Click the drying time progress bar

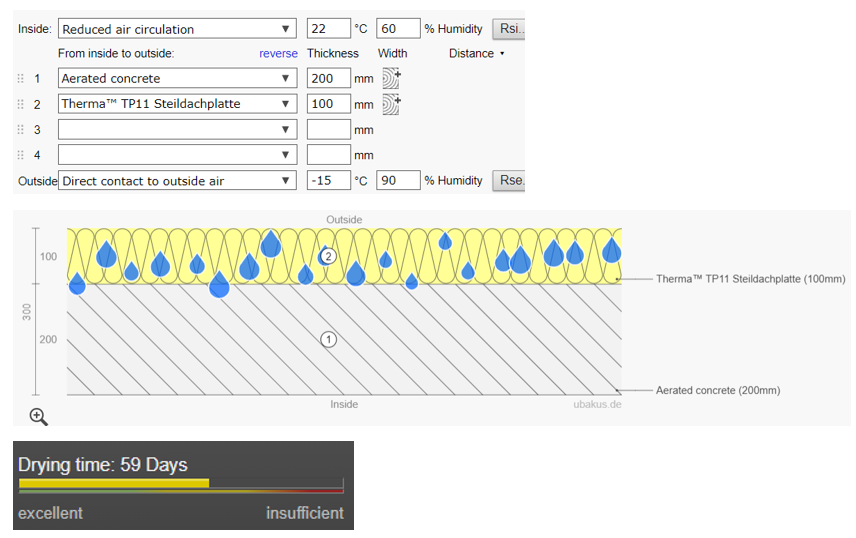tap(180, 484)
